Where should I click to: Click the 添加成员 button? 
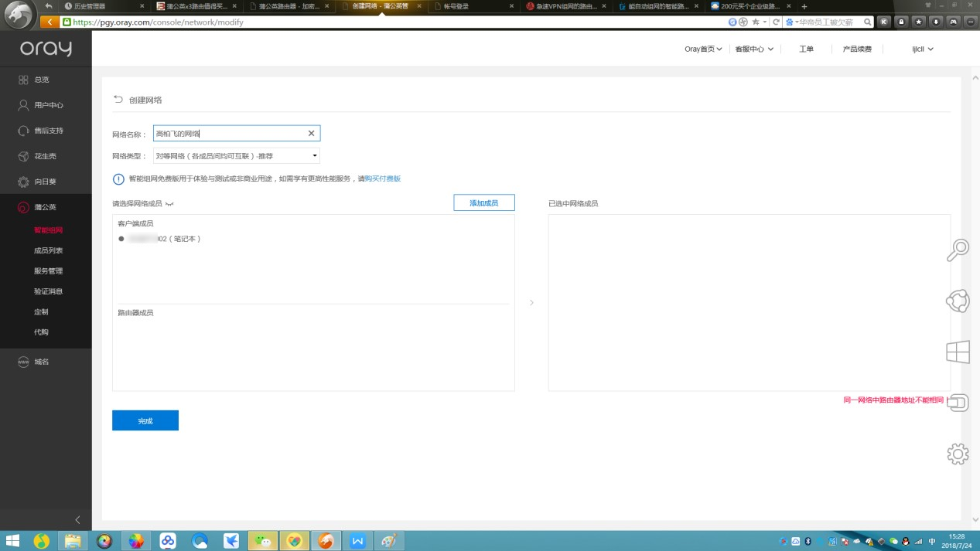483,203
